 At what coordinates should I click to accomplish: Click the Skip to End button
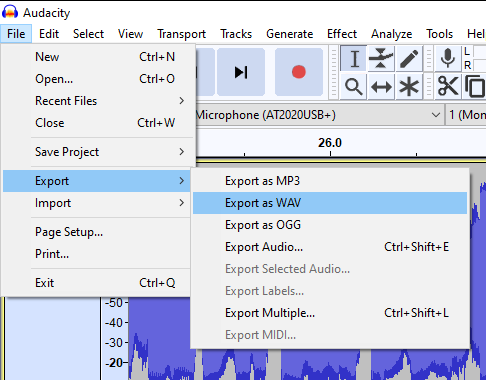(x=241, y=72)
